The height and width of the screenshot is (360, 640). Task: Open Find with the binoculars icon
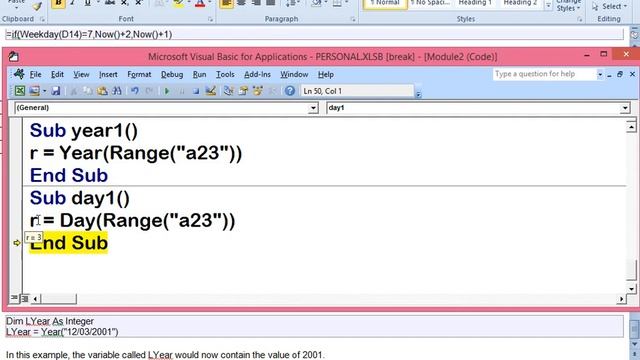pyautogui.click(x=116, y=91)
